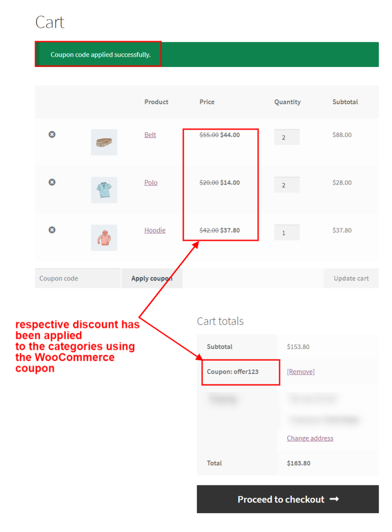Remove the offer123 coupon via Remove link
392x532 pixels.
[x=300, y=372]
